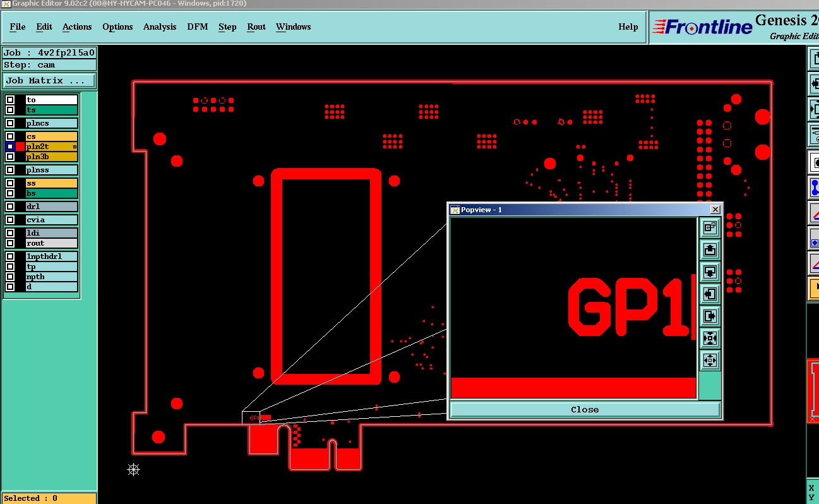
Task: Click the pan left icon in Popview
Action: coord(710,294)
